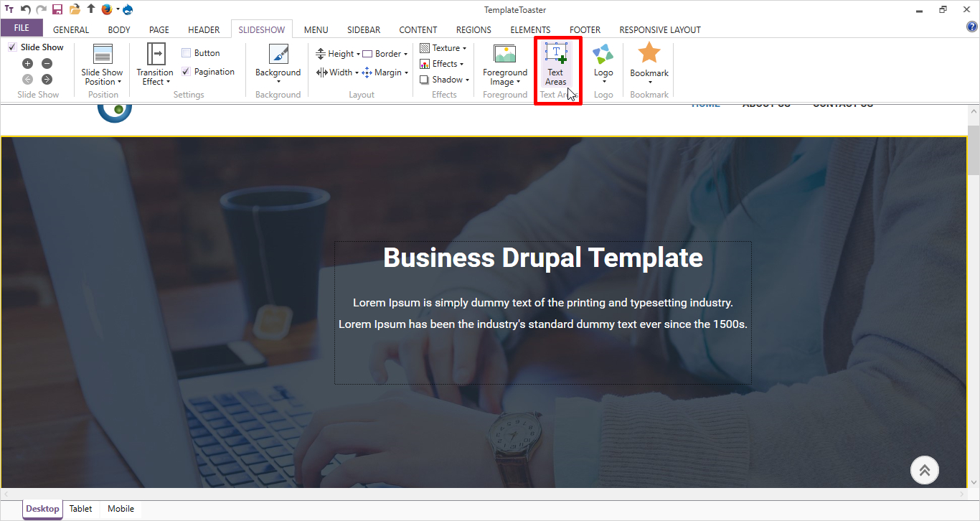Screen dimensions: 980x521
Task: Click the open folder icon
Action: (x=75, y=9)
